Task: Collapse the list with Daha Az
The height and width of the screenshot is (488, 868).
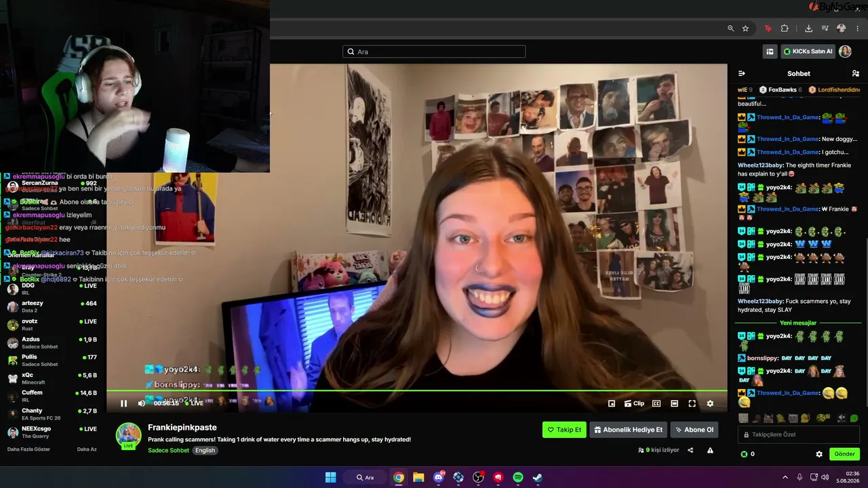Action: pyautogui.click(x=87, y=449)
